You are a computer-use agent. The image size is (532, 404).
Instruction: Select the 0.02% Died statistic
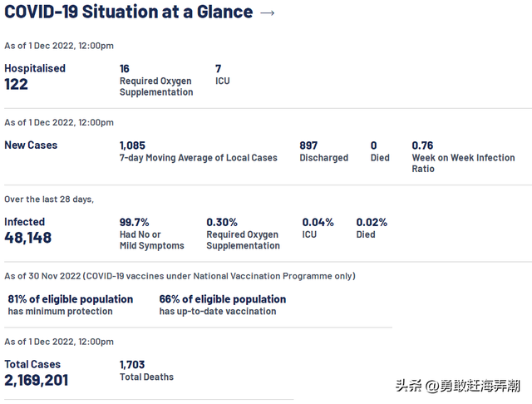(372, 228)
